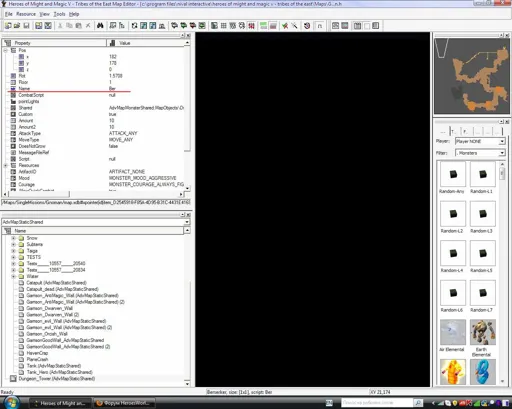The height and width of the screenshot is (409, 512).
Task: Click the scissors Cut icon
Action: click(60, 26)
